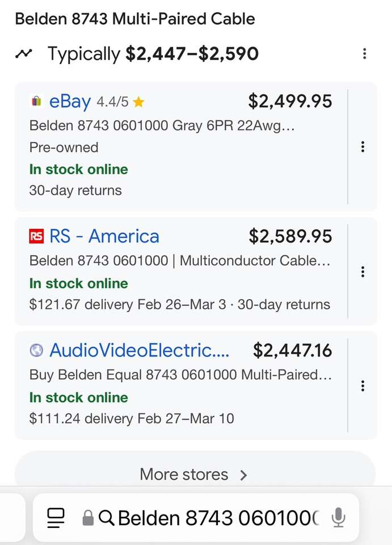
Task: Open three-dot menu for AudioVideoElectric listing
Action: 363,386
